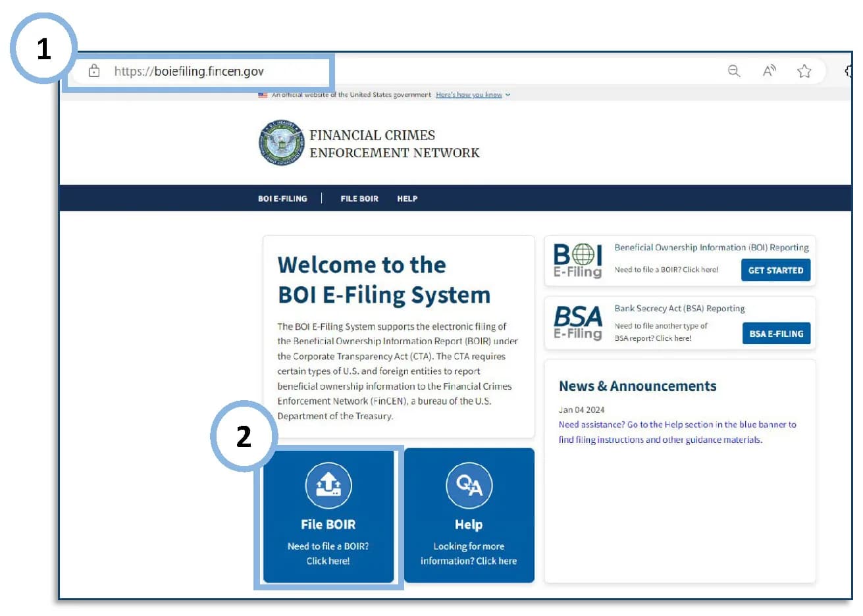The image size is (863, 616).
Task: Click the read aloud icon in browser toolbar
Action: (769, 71)
